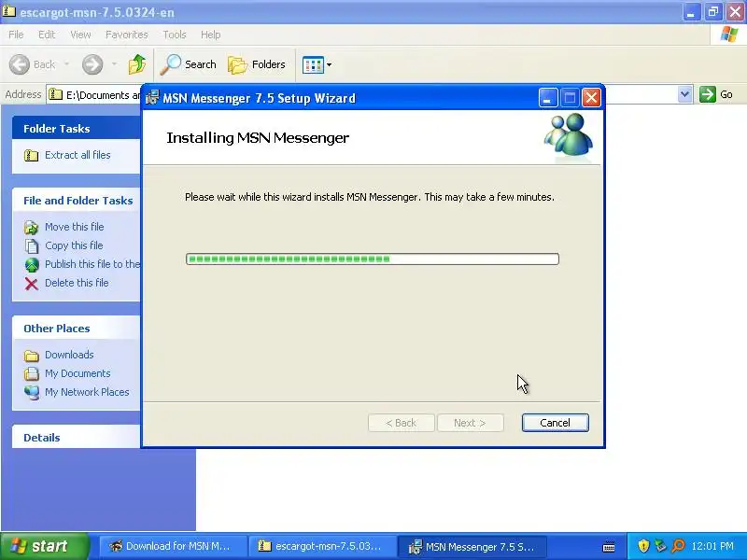The height and width of the screenshot is (560, 747).
Task: Open the Help menu
Action: (x=211, y=35)
